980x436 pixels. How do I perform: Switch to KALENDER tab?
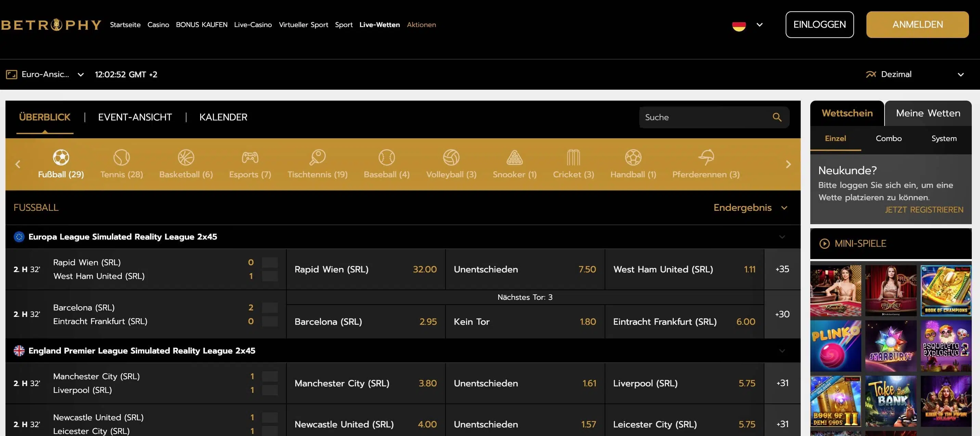(223, 117)
